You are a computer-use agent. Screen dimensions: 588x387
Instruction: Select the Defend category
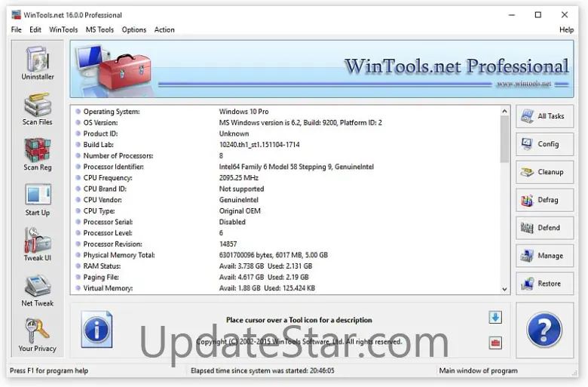coord(544,228)
